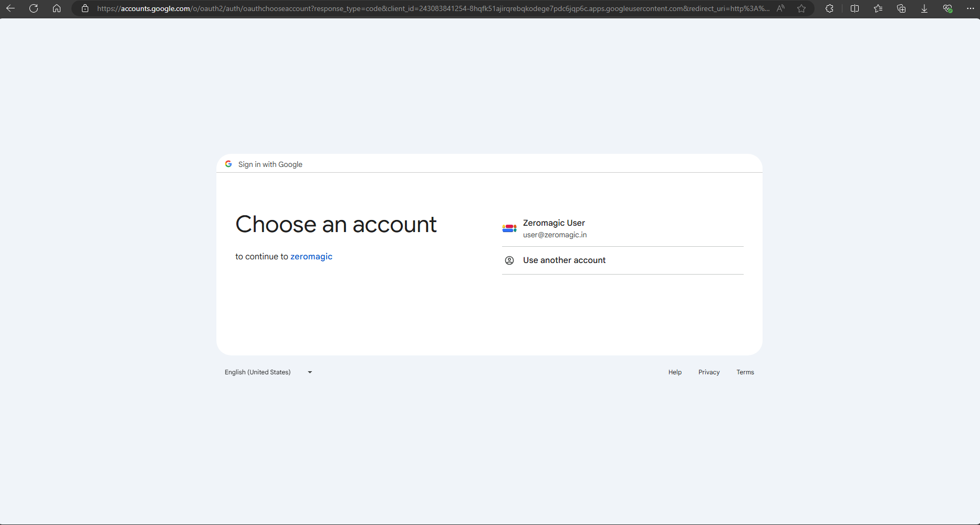The image size is (980, 525).
Task: Open the Browser essentials panel
Action: pos(948,8)
